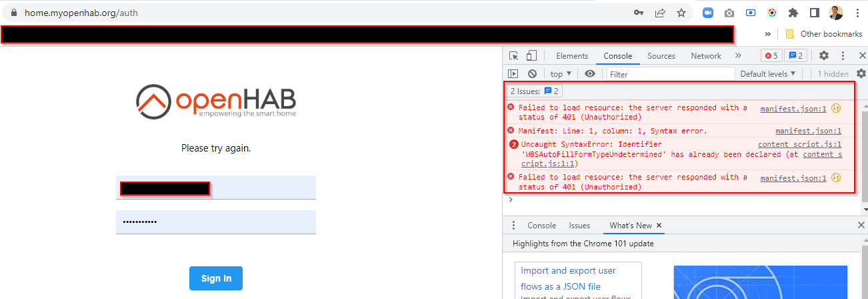Select the drawer Console tab
This screenshot has width=868, height=299.
pyautogui.click(x=541, y=226)
